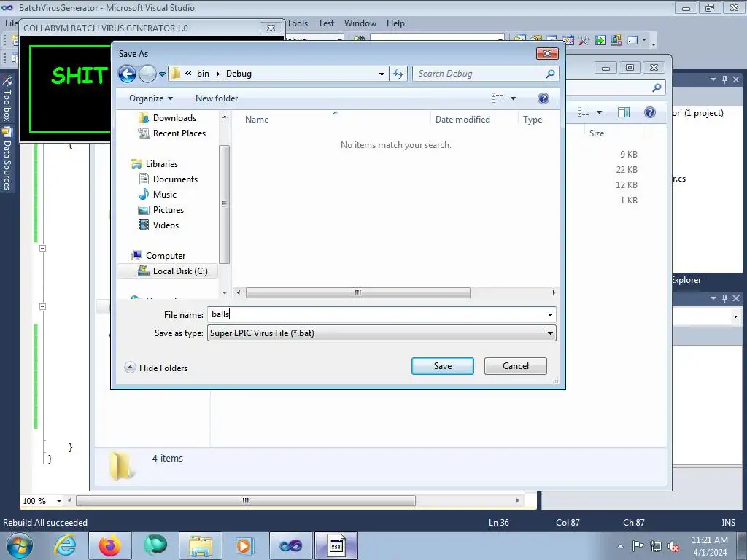Select Documents library
Screen dimensions: 747x560
click(168, 179)
